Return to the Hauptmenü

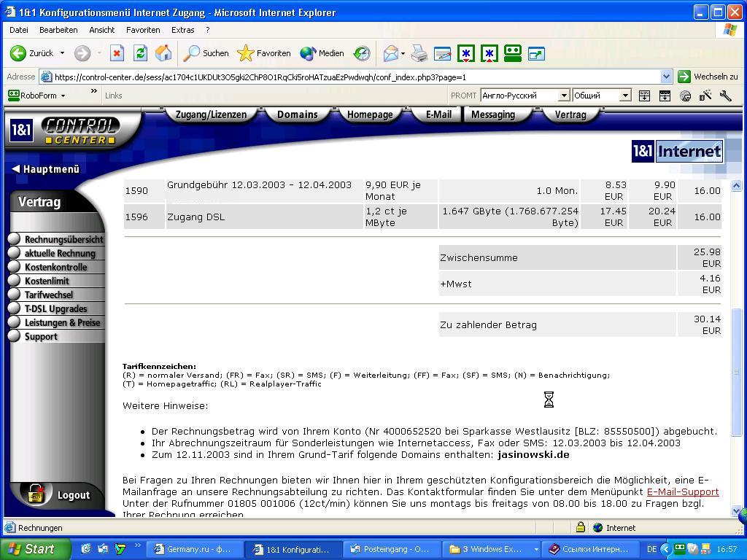tap(46, 169)
